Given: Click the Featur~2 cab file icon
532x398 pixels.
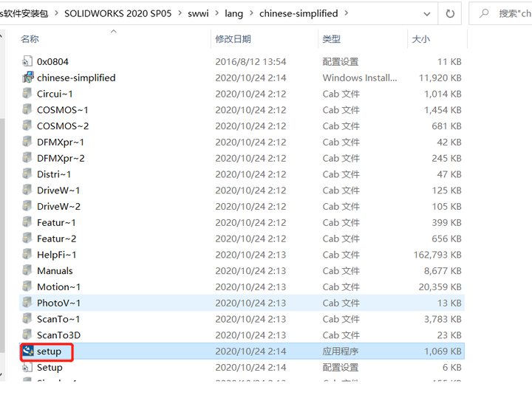Looking at the screenshot, I should coord(27,238).
